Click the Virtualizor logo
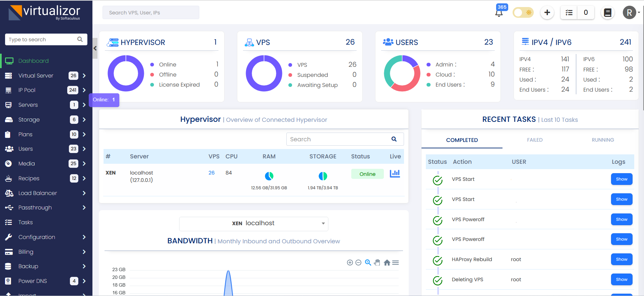 (44, 13)
